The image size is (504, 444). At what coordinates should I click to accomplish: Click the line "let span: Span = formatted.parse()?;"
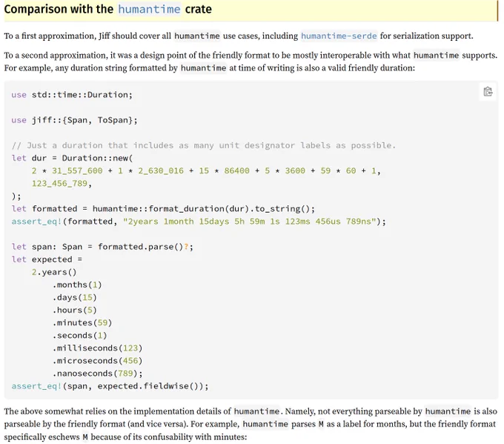tap(102, 247)
